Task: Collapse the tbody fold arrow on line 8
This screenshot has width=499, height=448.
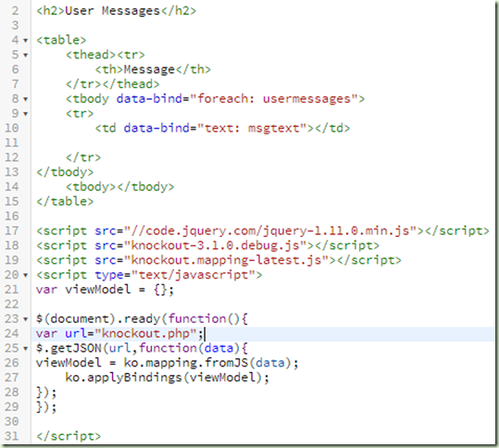Action: [26, 99]
